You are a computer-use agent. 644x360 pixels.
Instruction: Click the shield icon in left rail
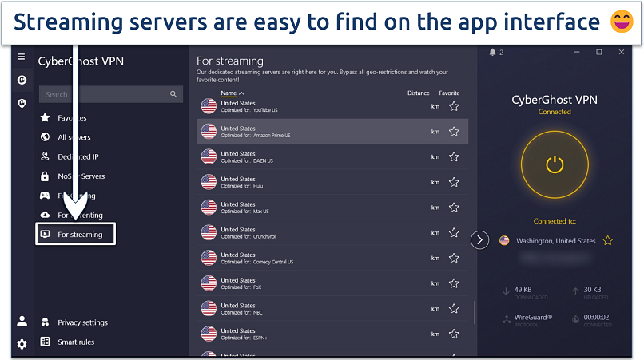click(22, 103)
